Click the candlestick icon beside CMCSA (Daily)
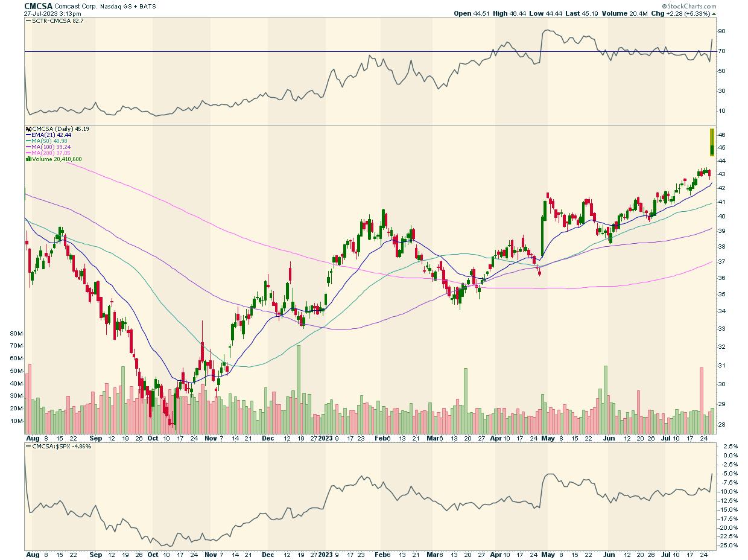 coord(28,129)
